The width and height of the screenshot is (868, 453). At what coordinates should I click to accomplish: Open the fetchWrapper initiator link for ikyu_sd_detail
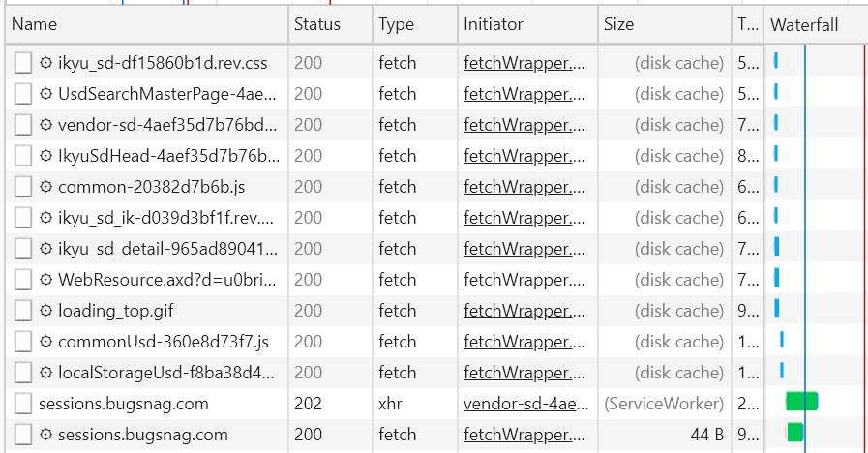tap(524, 249)
